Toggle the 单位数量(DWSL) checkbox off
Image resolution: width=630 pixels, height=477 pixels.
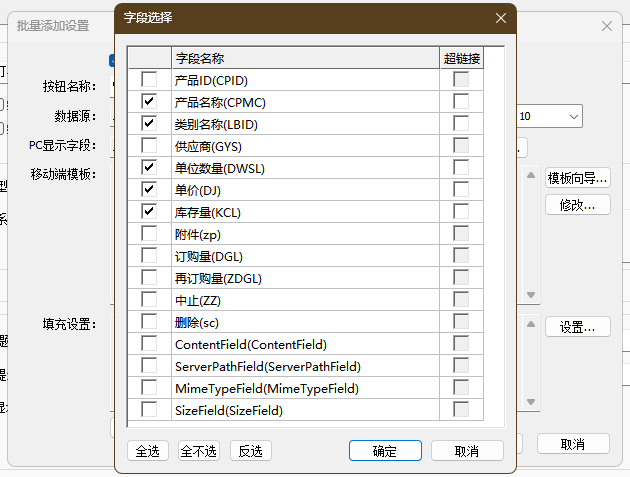(x=149, y=167)
